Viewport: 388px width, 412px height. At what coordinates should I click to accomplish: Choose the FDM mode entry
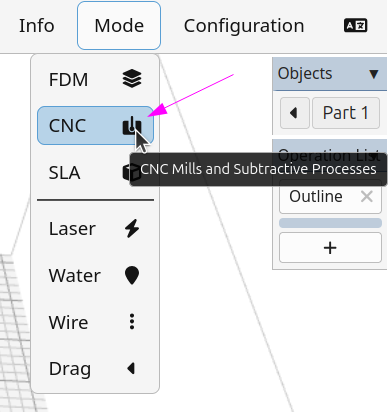point(95,79)
